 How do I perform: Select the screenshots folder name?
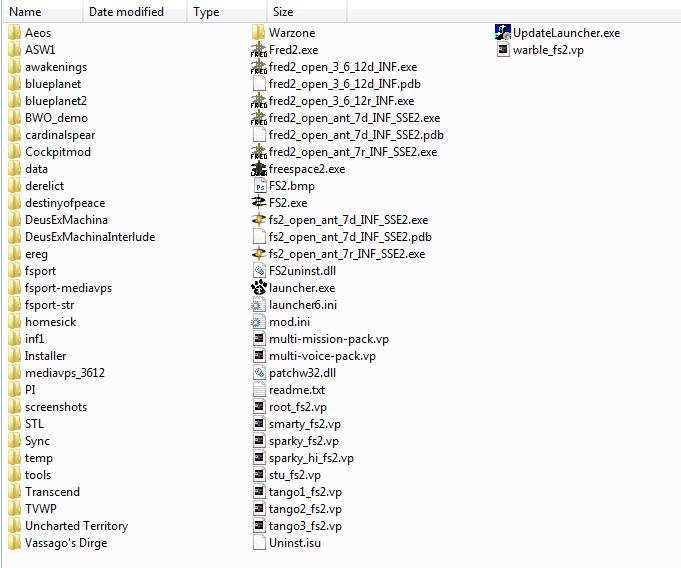point(56,407)
